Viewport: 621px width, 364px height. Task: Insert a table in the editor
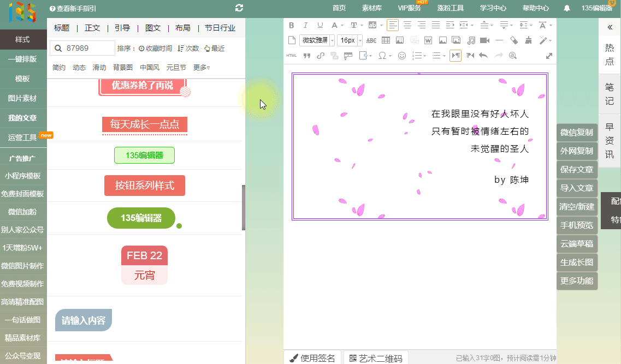click(386, 40)
